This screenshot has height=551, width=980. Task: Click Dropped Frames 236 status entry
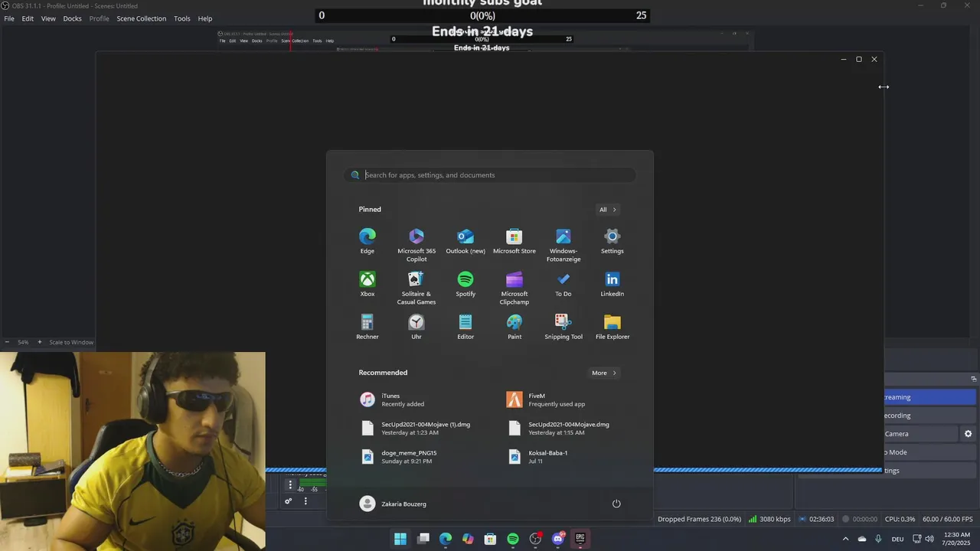699,519
